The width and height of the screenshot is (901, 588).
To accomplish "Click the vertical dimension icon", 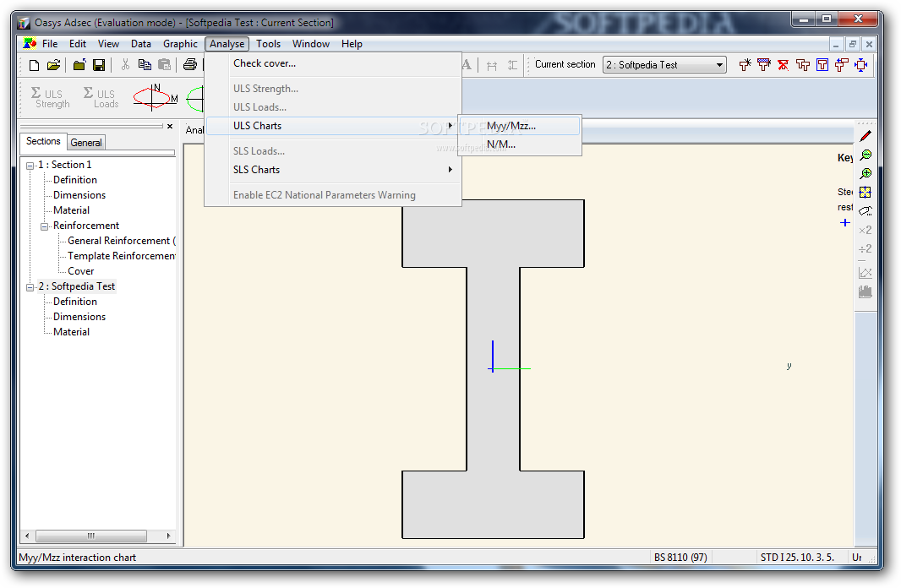I will 512,65.
